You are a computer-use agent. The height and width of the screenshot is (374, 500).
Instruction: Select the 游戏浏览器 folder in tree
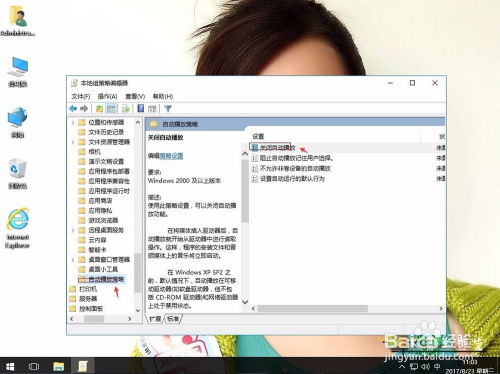tap(98, 220)
